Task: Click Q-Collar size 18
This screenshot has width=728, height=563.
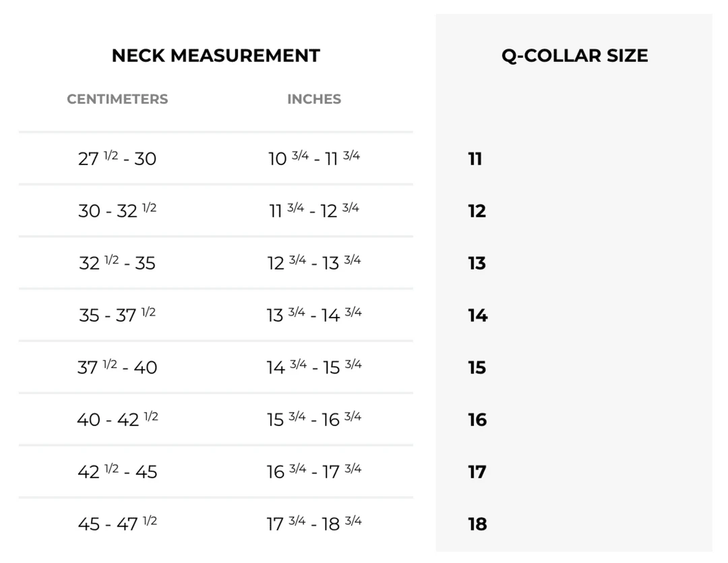Action: pos(477,524)
